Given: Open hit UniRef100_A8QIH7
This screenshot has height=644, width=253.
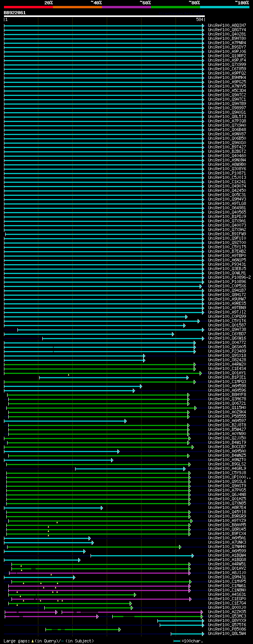Looking at the screenshot, I should click(x=227, y=25).
